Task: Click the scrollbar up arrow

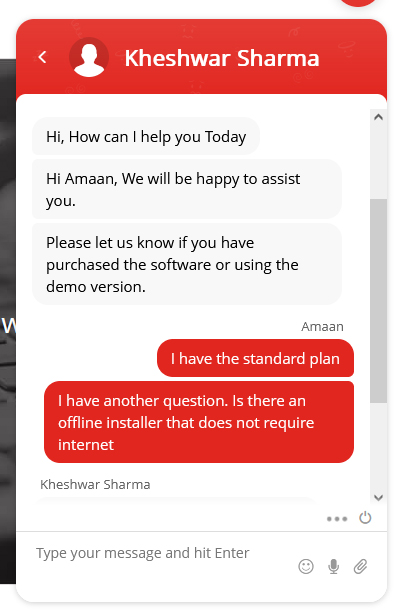Action: tap(378, 117)
